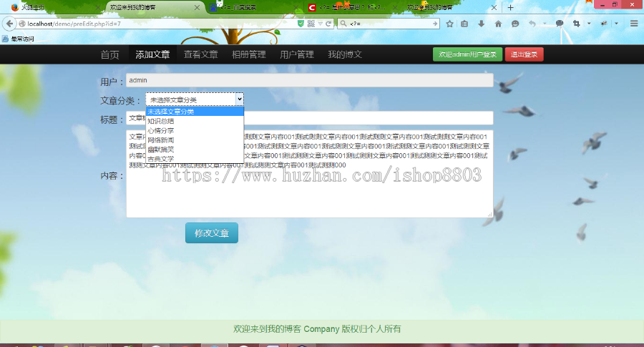
Task: Choose 心情分享 category option
Action: point(195,131)
